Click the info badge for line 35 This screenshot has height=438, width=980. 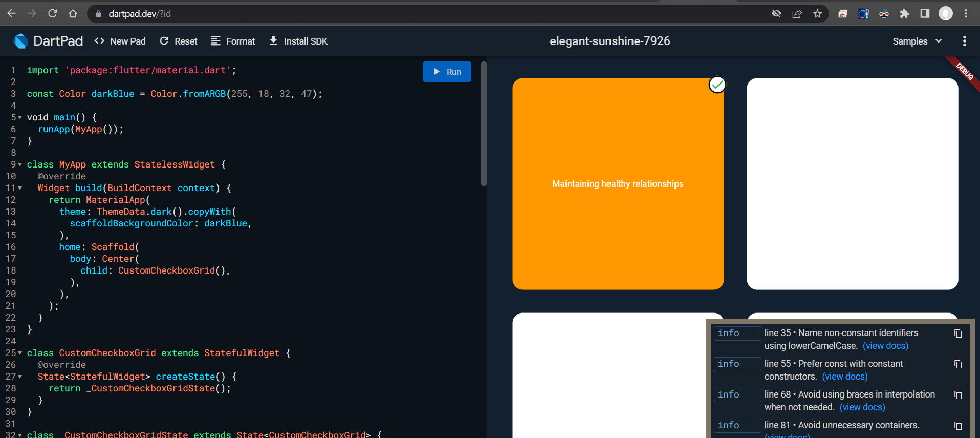[x=737, y=333]
